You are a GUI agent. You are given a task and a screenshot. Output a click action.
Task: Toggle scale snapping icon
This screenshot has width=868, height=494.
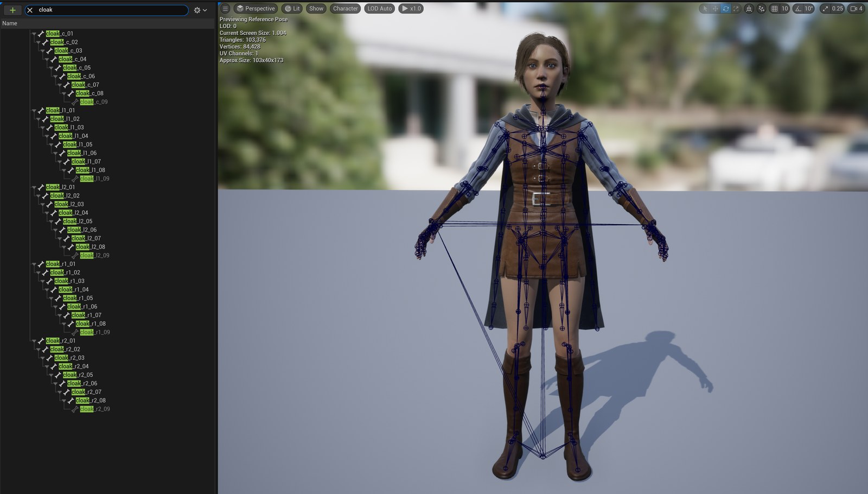click(x=826, y=9)
